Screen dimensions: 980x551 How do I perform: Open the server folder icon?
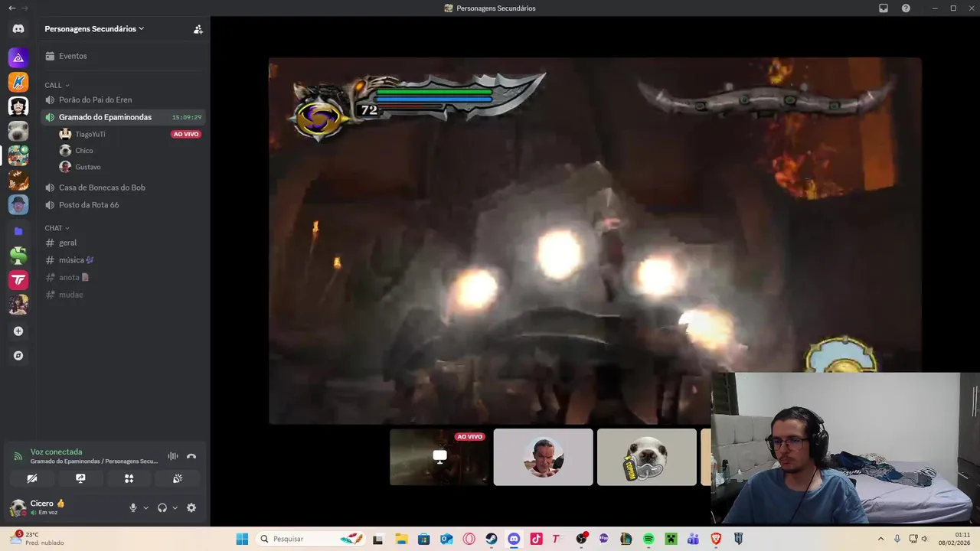point(18,230)
